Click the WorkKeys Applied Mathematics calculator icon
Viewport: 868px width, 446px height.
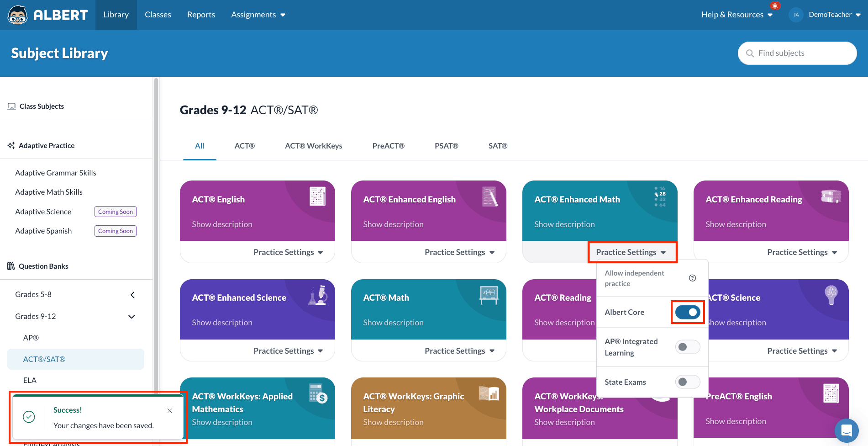click(x=318, y=393)
